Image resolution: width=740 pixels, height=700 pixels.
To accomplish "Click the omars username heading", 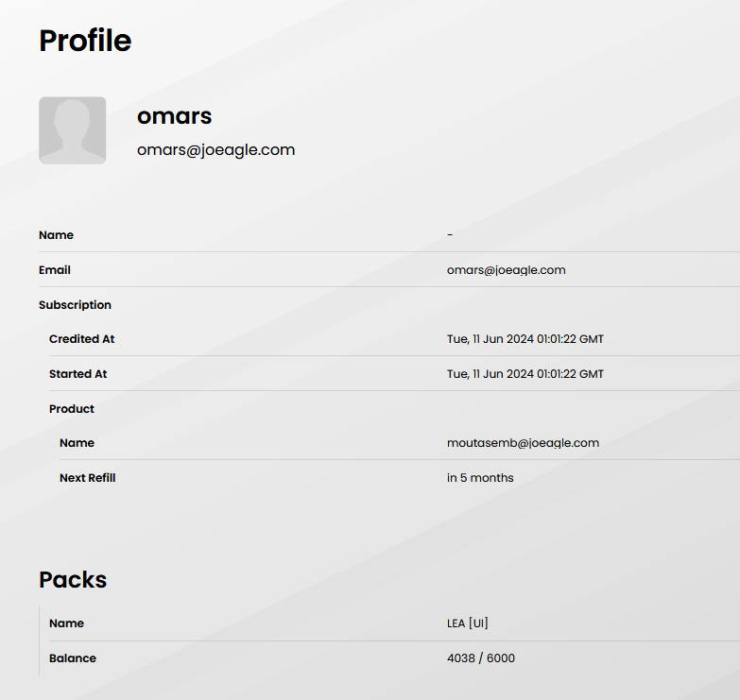I will coord(175,116).
